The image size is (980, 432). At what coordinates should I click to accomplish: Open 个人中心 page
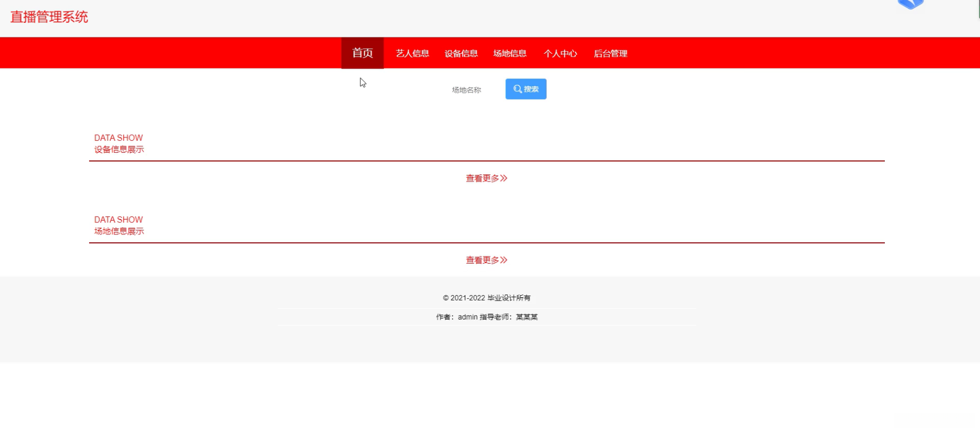(560, 53)
